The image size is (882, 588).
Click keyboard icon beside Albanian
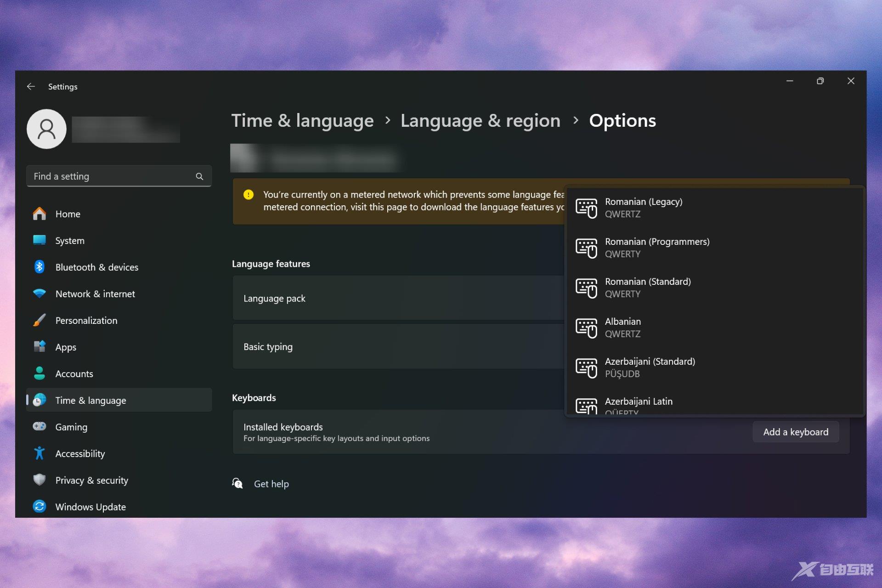coord(586,328)
